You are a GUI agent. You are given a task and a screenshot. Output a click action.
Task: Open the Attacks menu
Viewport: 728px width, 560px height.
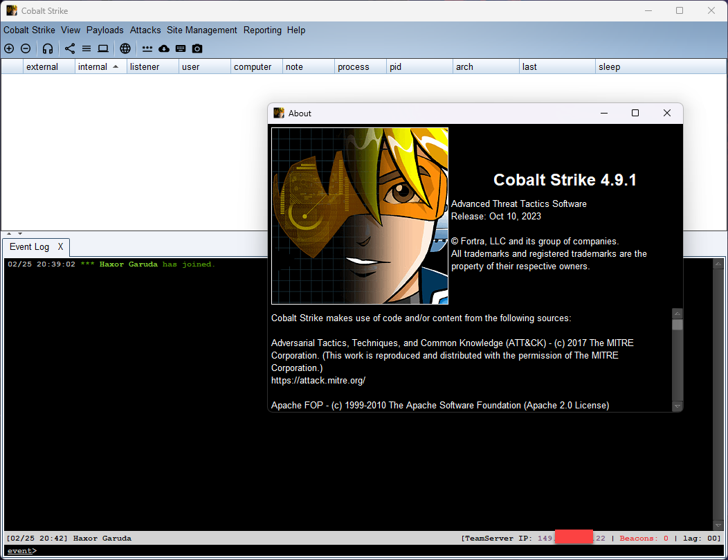(x=145, y=30)
